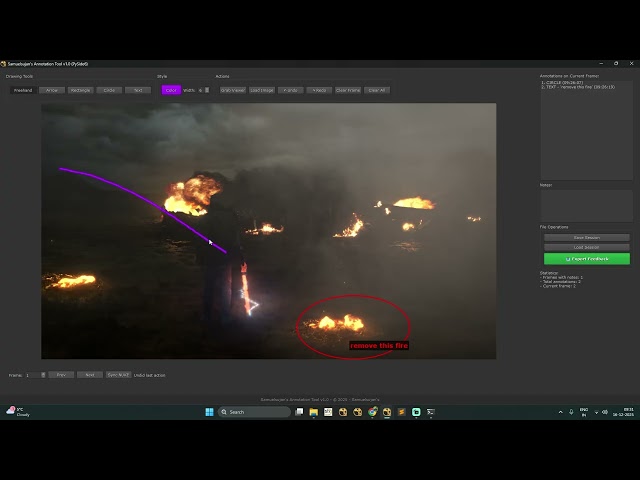Click the annotated image canvas
Image resolution: width=640 pixels, height=480 pixels.
click(269, 231)
